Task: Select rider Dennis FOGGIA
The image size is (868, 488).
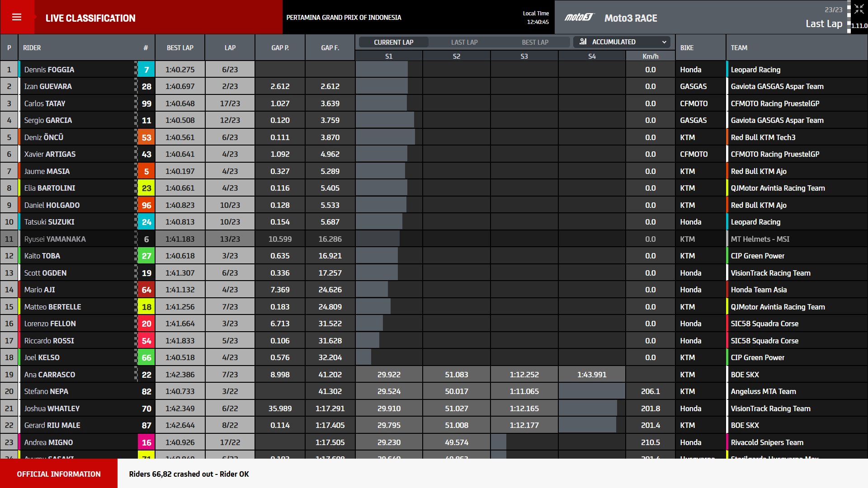Action: pyautogui.click(x=49, y=70)
